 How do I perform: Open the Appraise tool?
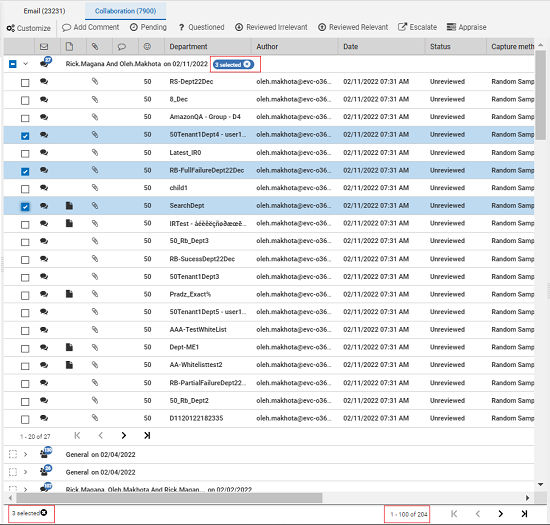[467, 27]
